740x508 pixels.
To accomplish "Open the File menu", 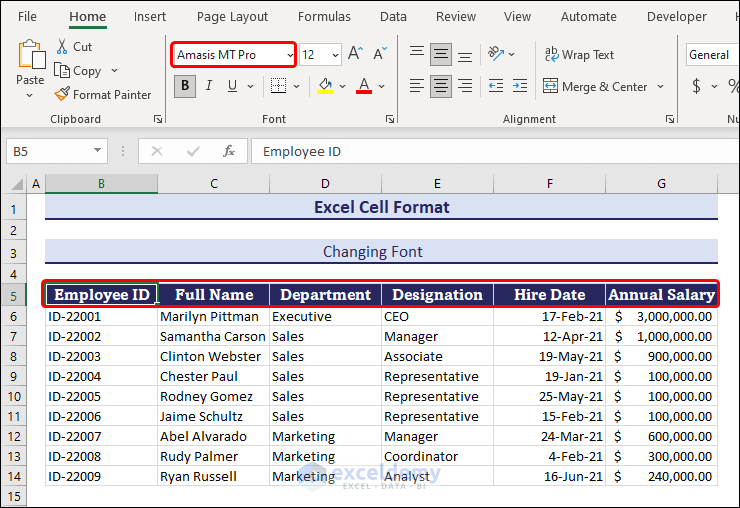I will (x=28, y=17).
